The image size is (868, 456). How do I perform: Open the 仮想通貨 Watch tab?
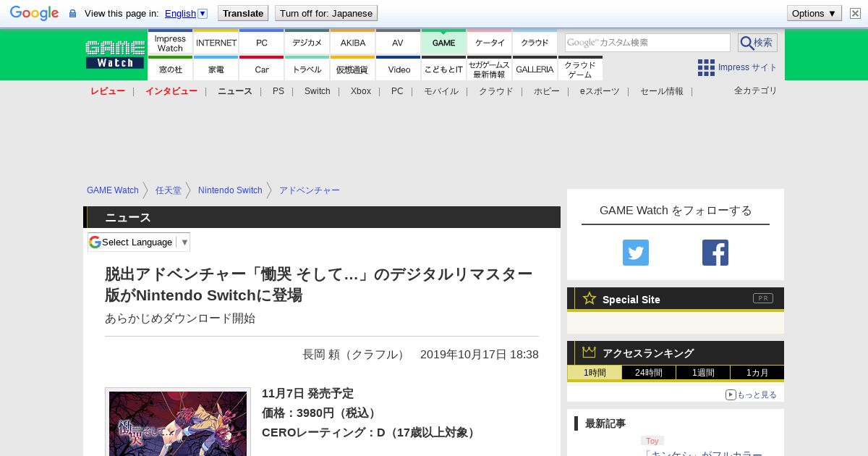tap(353, 69)
